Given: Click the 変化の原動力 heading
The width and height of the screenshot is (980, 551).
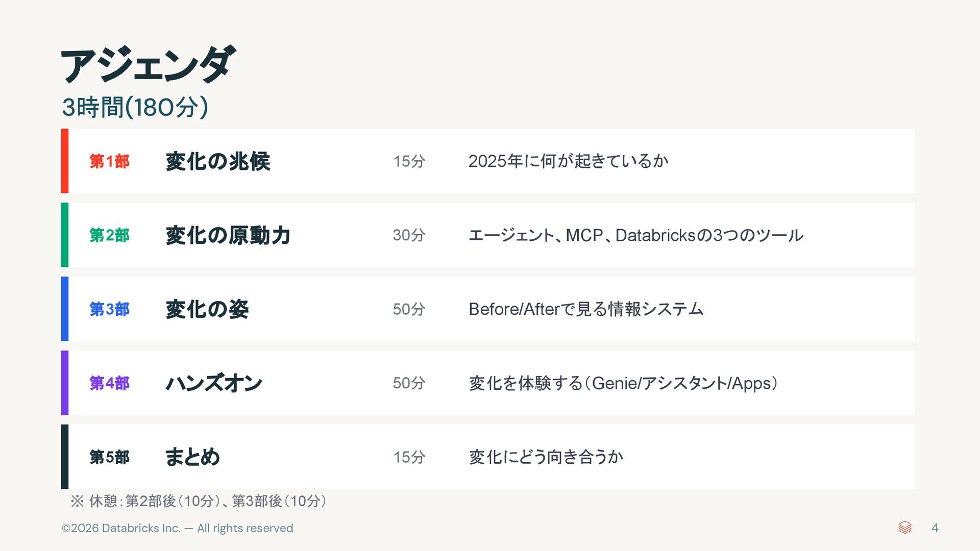Looking at the screenshot, I should [228, 235].
